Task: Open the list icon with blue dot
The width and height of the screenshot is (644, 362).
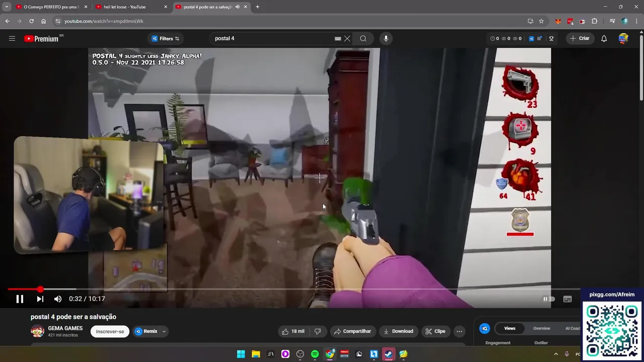Action: tap(539, 38)
